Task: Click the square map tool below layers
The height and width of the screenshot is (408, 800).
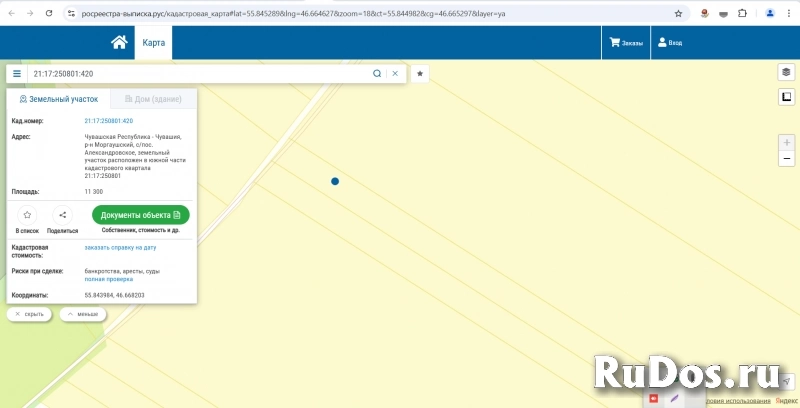Action: coord(786,97)
